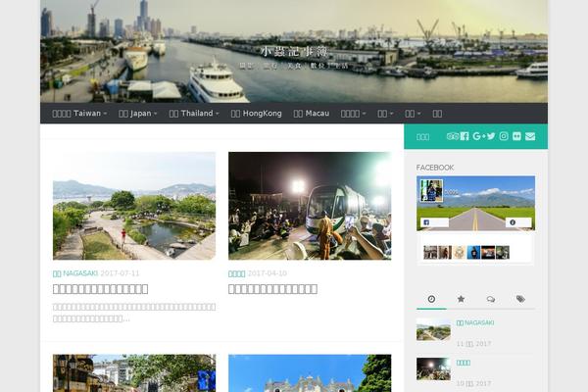Open the sidebar night tram recent post thumbnail
This screenshot has width=588, height=392.
click(x=433, y=368)
